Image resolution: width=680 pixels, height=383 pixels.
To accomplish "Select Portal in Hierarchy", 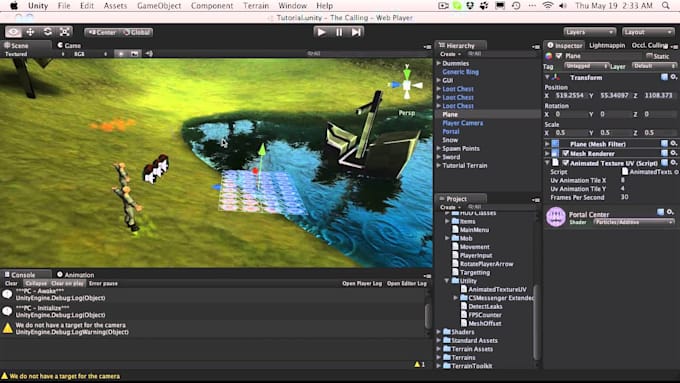I will 451,131.
